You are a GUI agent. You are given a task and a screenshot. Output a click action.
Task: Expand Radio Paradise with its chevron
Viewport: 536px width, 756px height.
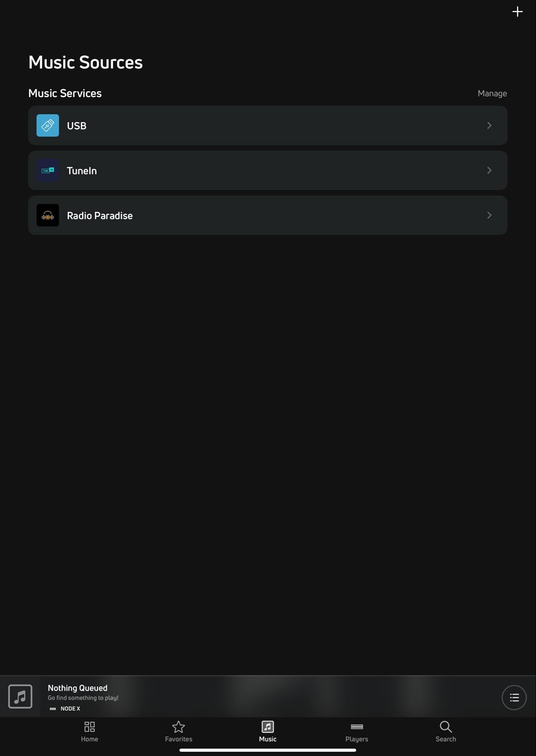pos(489,215)
